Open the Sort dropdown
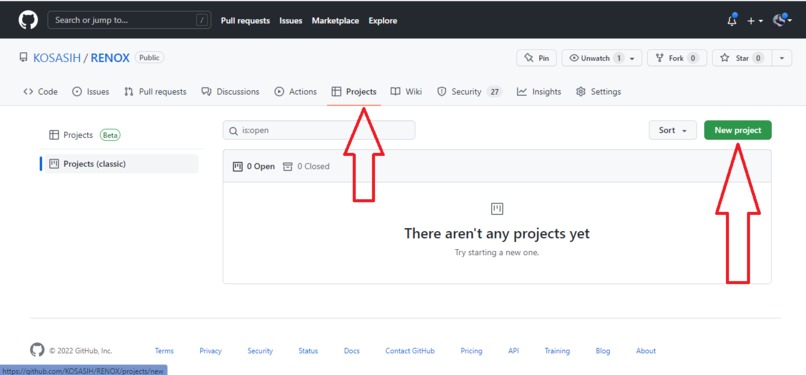Viewport: 806px width, 375px height. tap(672, 130)
